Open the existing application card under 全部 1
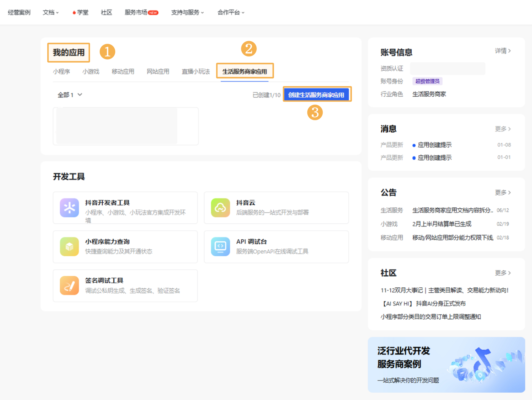 tap(126, 126)
